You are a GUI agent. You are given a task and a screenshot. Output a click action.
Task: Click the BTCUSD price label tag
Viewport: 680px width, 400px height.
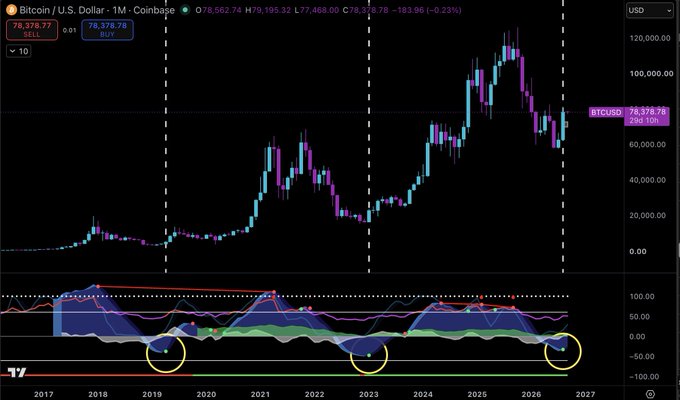pos(606,112)
